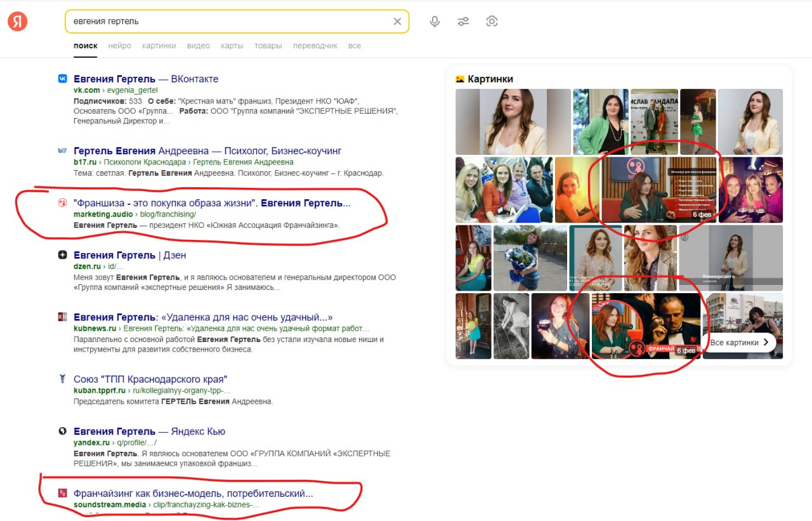Open the Yandex logo home page
Image resolution: width=812 pixels, height=521 pixels.
[x=17, y=22]
